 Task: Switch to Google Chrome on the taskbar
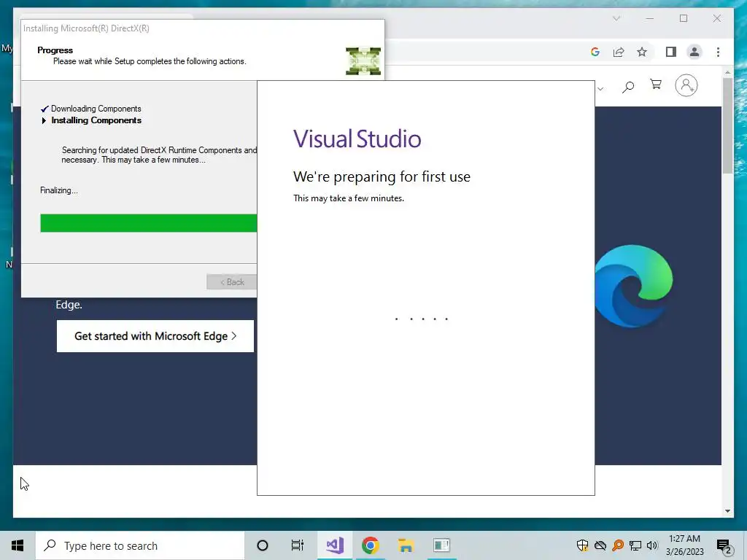click(x=370, y=545)
